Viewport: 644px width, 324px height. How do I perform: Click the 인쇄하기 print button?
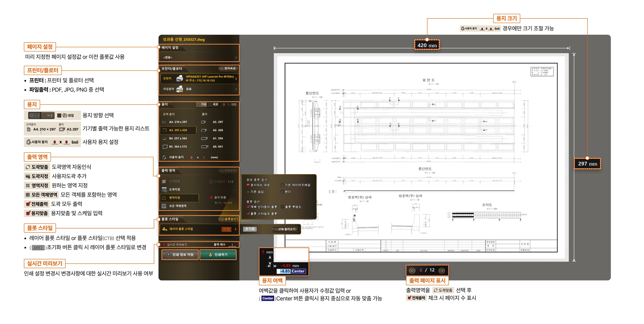tap(218, 254)
